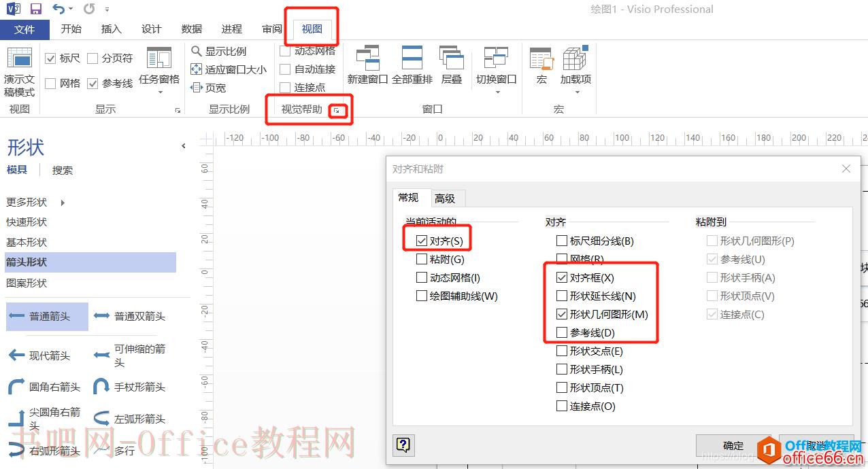868x469 pixels.
Task: Switch to the 设计 ribbon tab
Action: (151, 29)
